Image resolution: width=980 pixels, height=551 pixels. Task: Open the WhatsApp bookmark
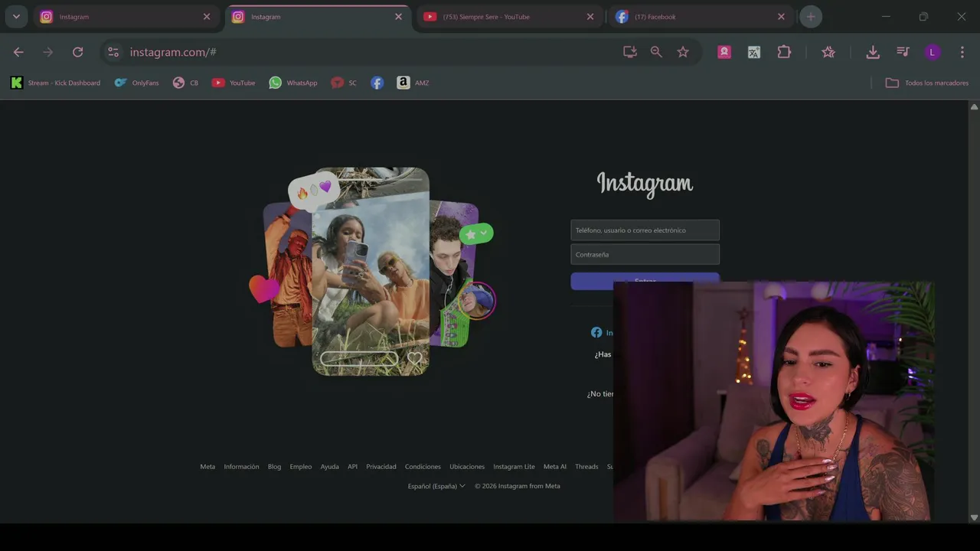[x=293, y=83]
